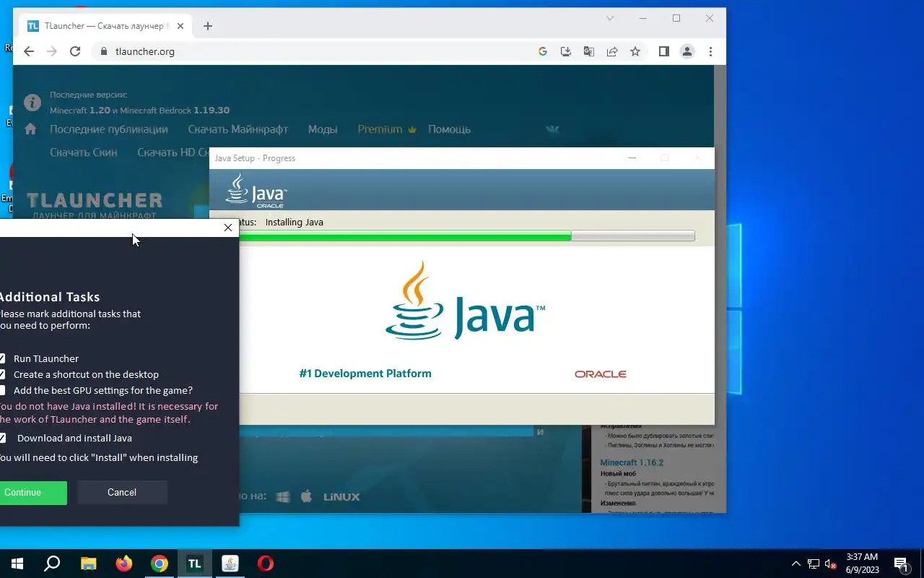Viewport: 924px width, 578px height.
Task: Bookmark this page with the star
Action: coord(635,51)
